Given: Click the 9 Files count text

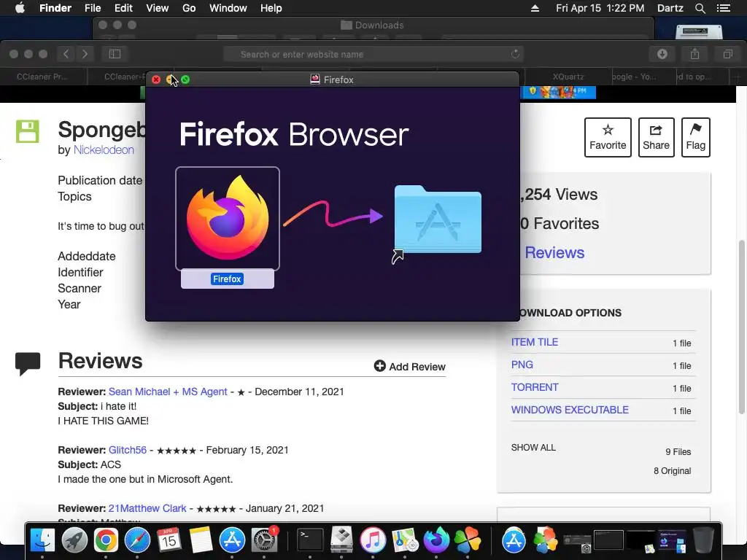Looking at the screenshot, I should pyautogui.click(x=678, y=452).
